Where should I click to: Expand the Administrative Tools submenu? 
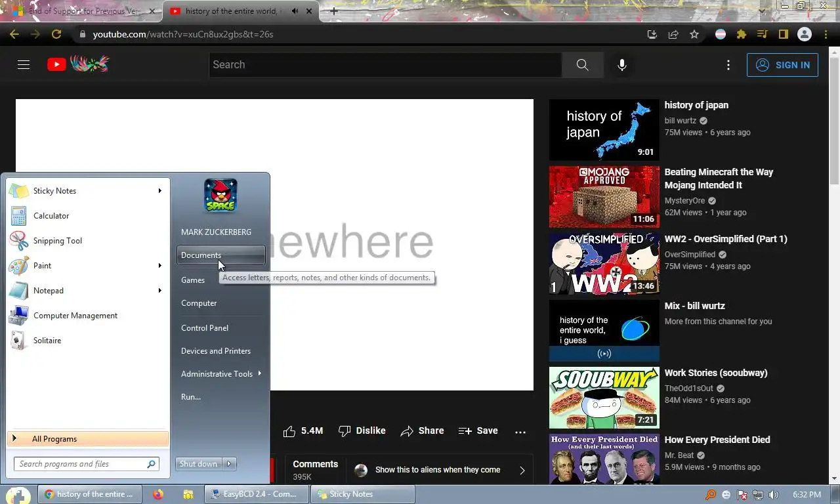[259, 373]
